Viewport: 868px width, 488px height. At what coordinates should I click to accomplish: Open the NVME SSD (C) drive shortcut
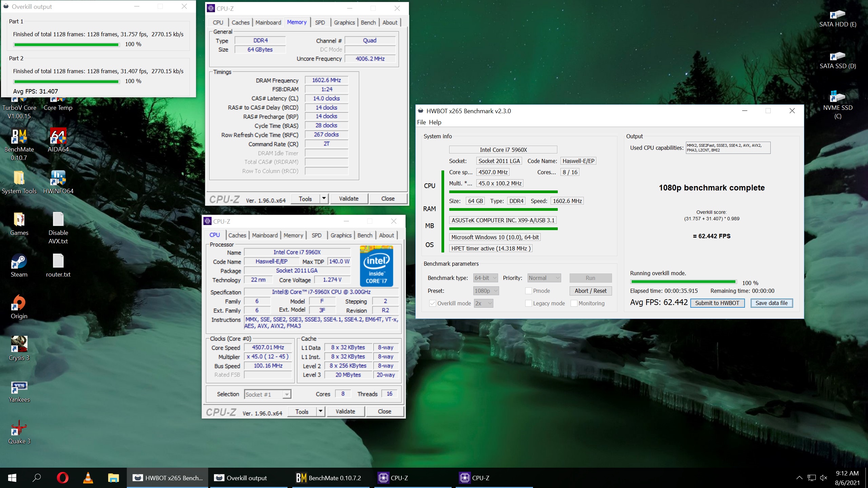[837, 105]
